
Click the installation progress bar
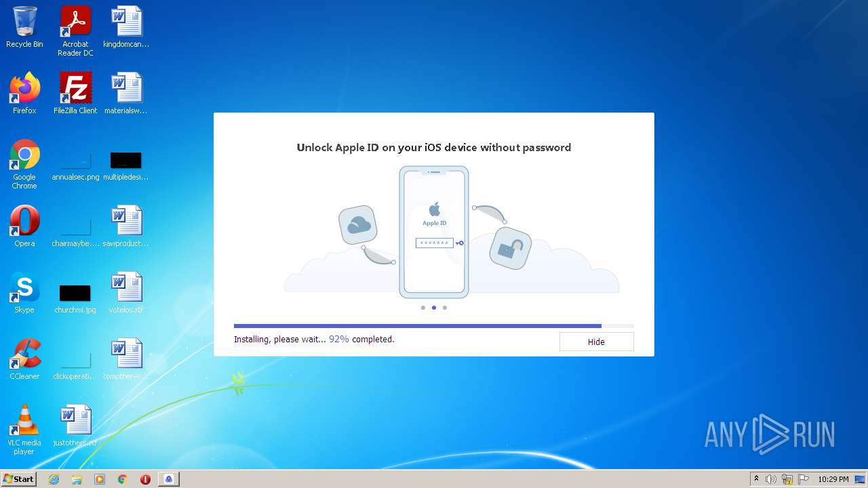434,326
